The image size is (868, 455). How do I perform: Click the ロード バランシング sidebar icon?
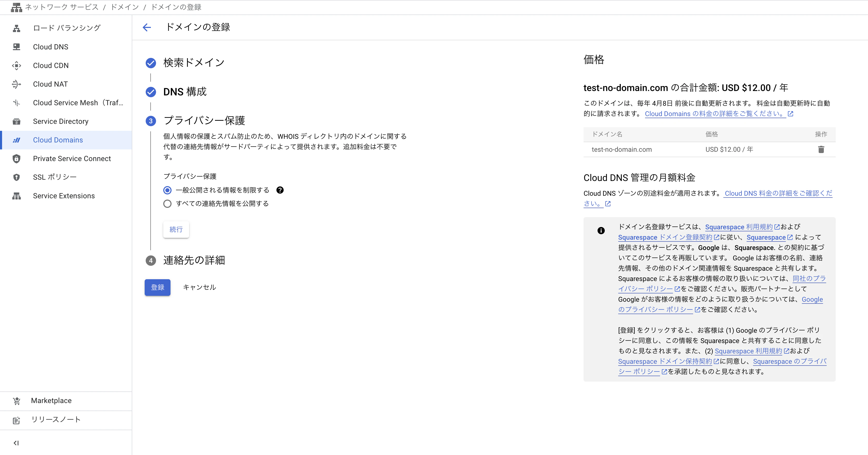pos(17,28)
